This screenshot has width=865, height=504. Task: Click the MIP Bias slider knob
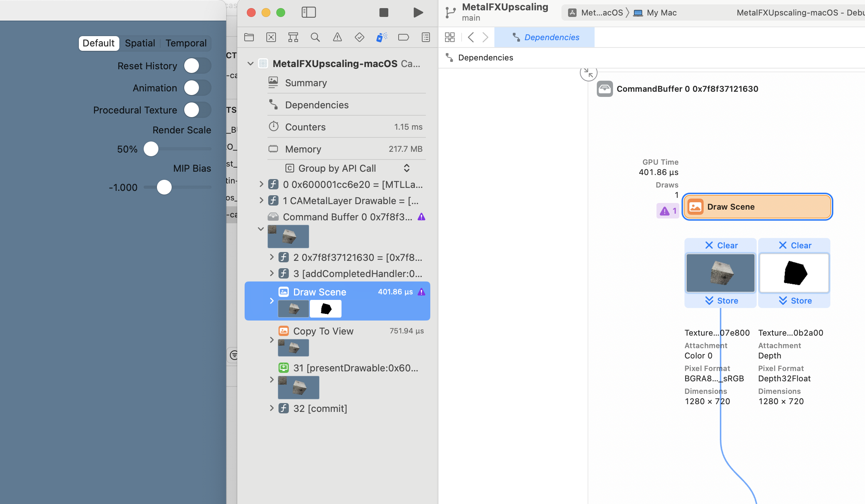pos(164,188)
